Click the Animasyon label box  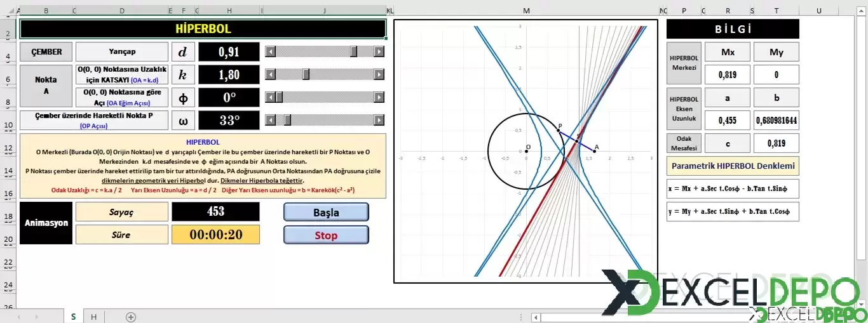46,223
